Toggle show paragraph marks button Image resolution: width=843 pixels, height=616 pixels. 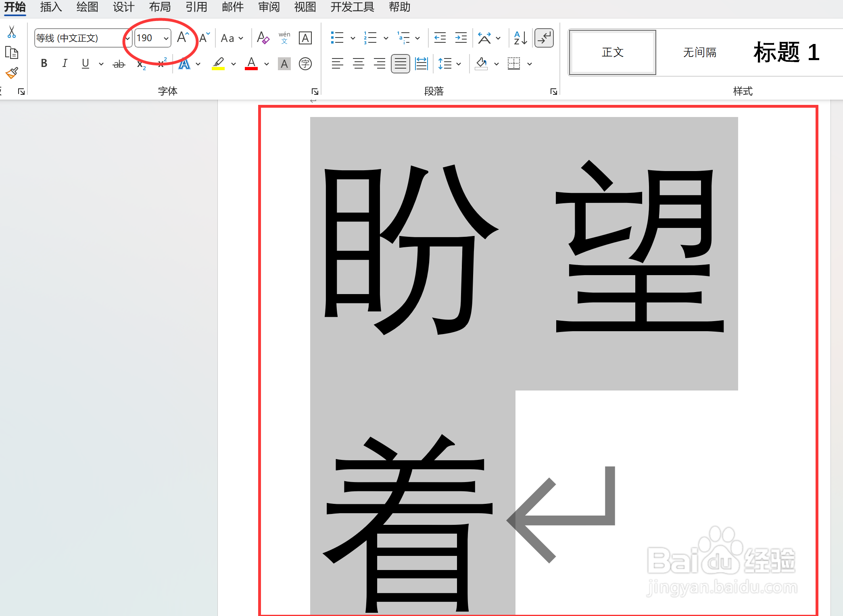[544, 38]
